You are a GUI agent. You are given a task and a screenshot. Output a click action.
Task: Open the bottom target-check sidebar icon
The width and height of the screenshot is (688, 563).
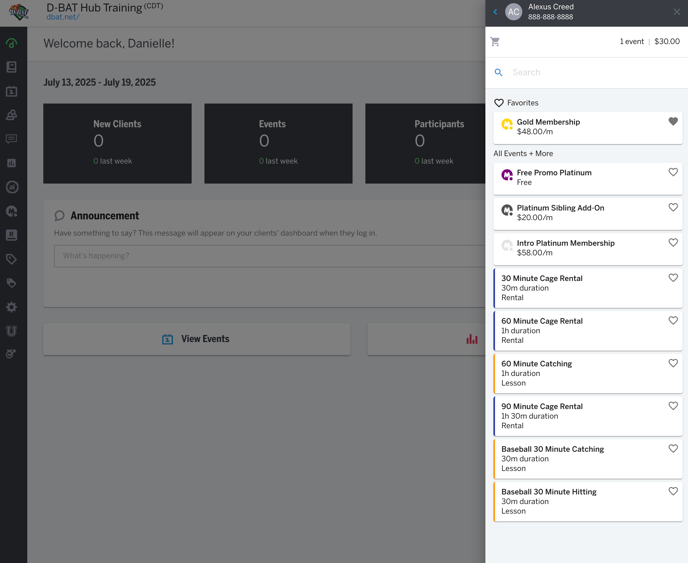(11, 354)
